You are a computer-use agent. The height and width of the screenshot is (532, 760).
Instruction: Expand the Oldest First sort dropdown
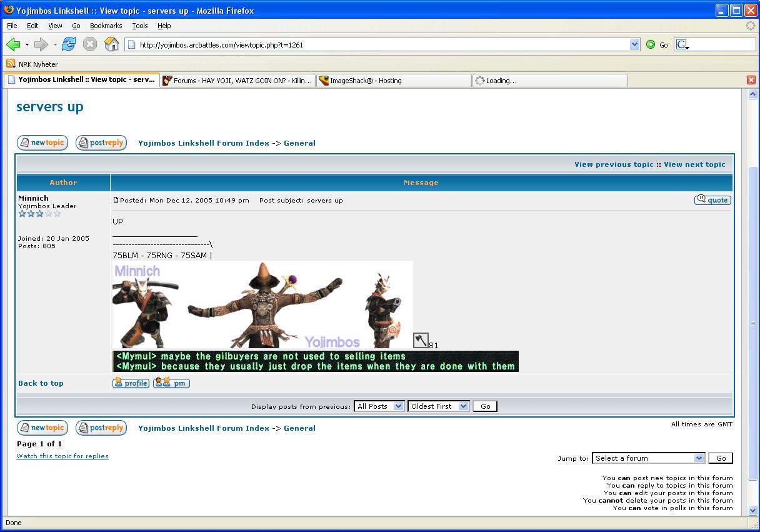[x=438, y=406]
